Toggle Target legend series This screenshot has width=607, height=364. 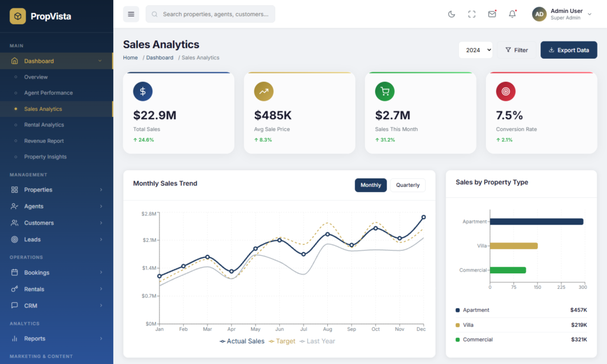coord(282,341)
